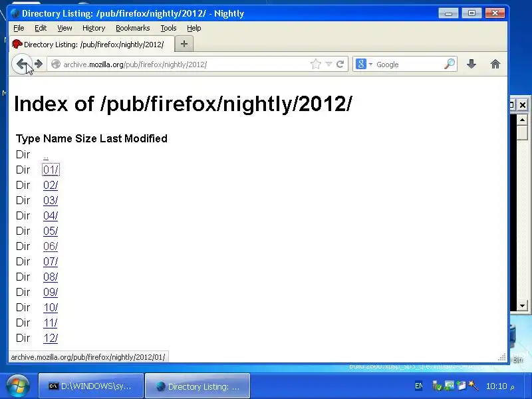
Task: Open the 01/ directory link
Action: coord(51,170)
